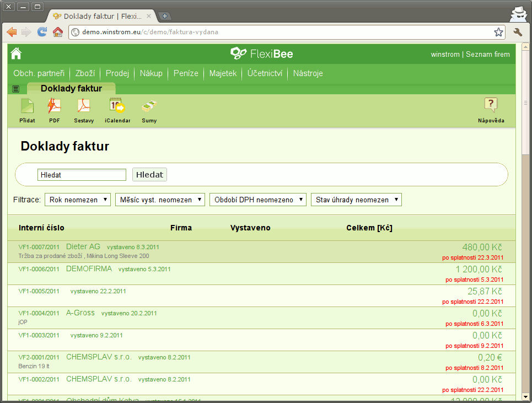Click the 480,00 Kč amount

click(x=482, y=248)
